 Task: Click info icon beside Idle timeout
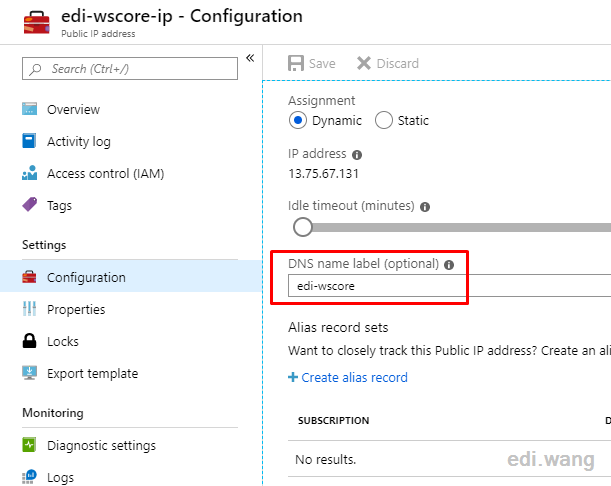coord(425,207)
